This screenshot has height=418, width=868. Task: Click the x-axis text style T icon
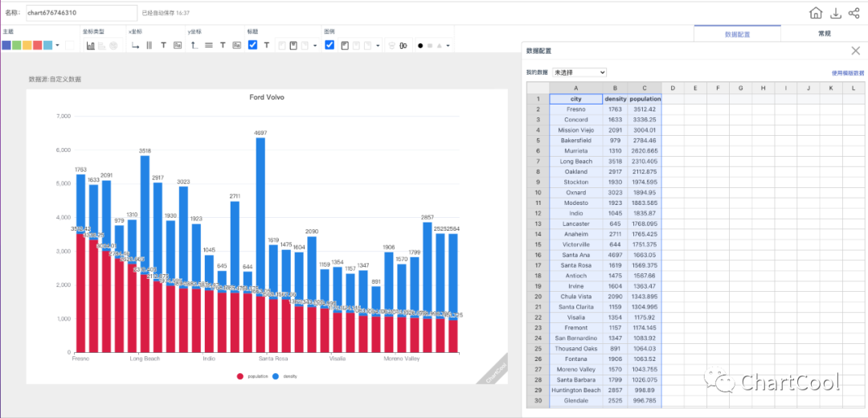tap(163, 45)
